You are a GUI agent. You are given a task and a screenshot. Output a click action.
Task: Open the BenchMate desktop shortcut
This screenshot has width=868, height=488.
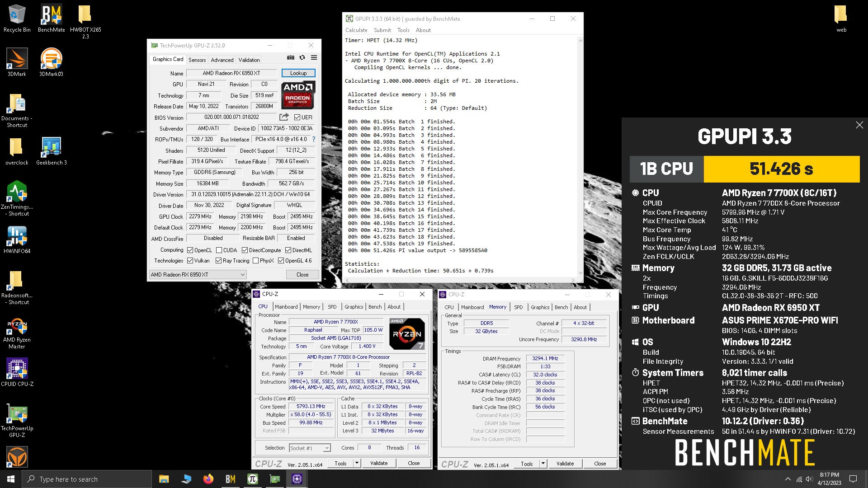pos(51,19)
